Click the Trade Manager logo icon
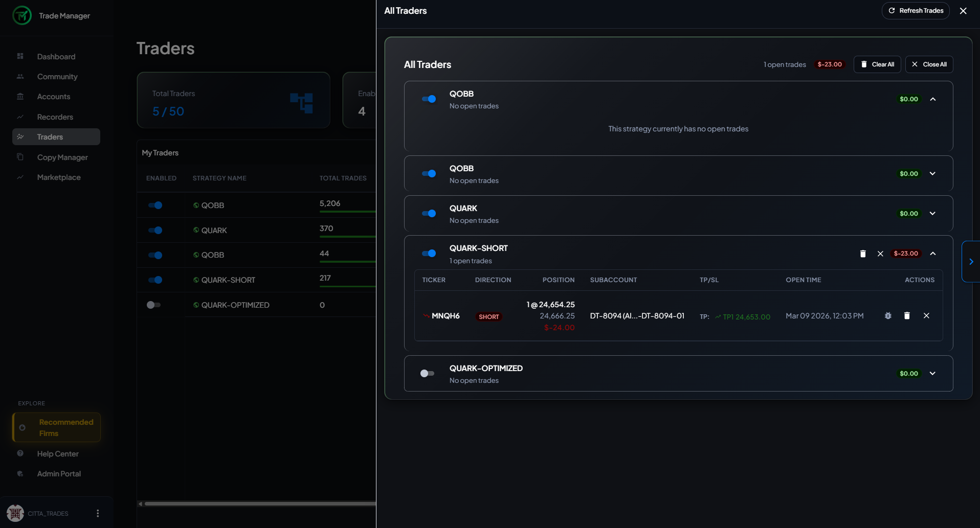Image resolution: width=980 pixels, height=528 pixels. (x=21, y=15)
